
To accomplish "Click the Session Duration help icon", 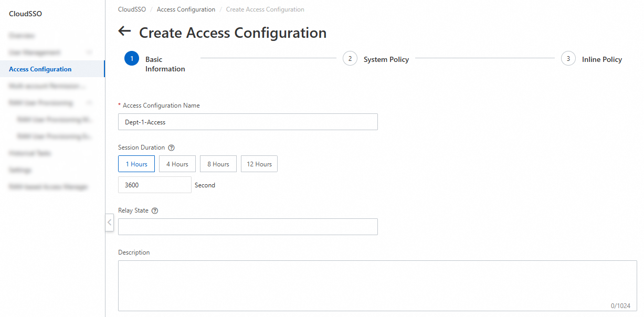I will pos(171,147).
